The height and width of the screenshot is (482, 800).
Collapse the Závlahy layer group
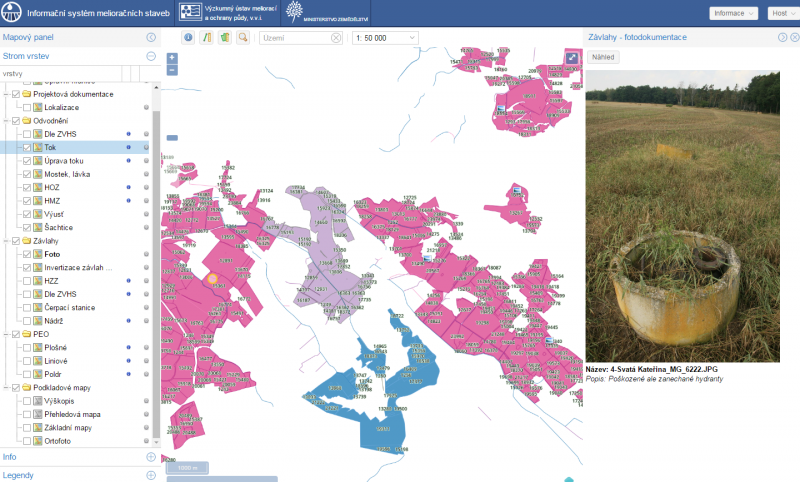6,241
